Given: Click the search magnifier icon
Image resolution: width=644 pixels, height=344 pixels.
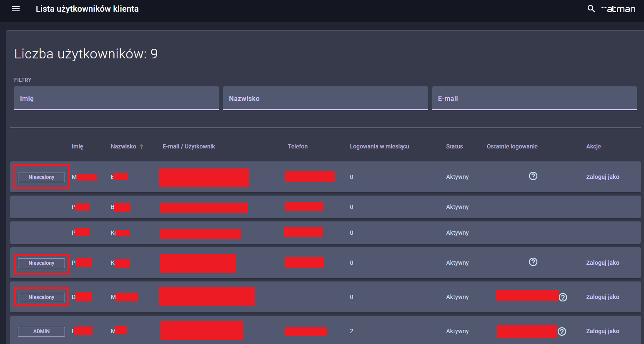Looking at the screenshot, I should click(591, 9).
